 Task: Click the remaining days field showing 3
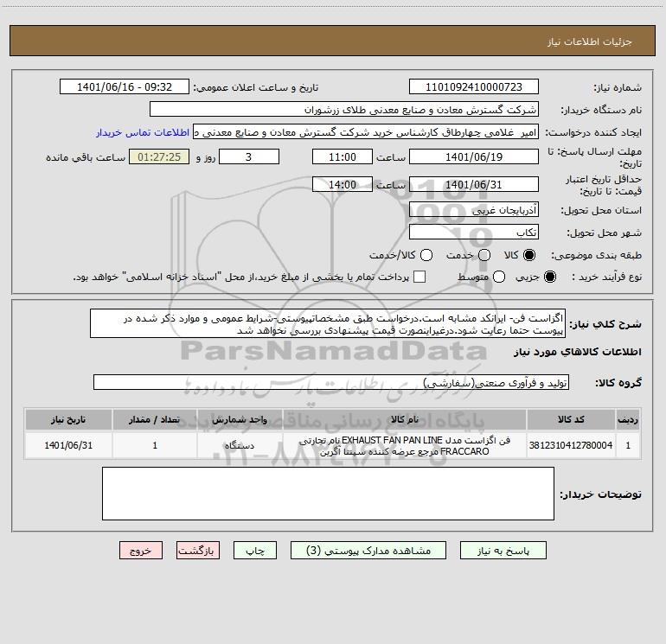point(249,157)
